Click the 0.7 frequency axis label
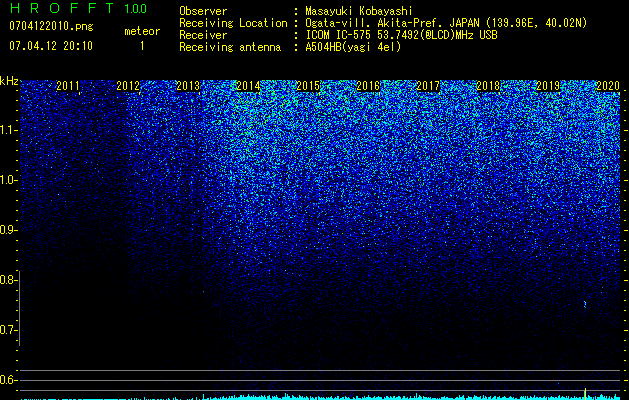This screenshot has height=400, width=629. click(x=9, y=330)
